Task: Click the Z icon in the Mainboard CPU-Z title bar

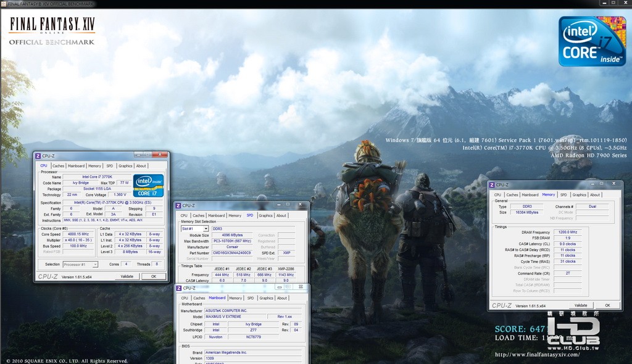Action: tap(179, 288)
